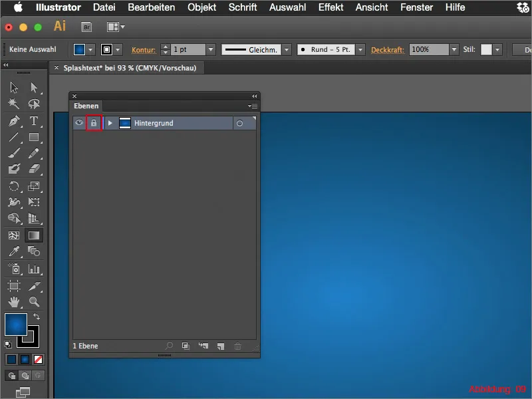The width and height of the screenshot is (532, 399).
Task: Select the Selection tool (black arrow)
Action: 14,88
